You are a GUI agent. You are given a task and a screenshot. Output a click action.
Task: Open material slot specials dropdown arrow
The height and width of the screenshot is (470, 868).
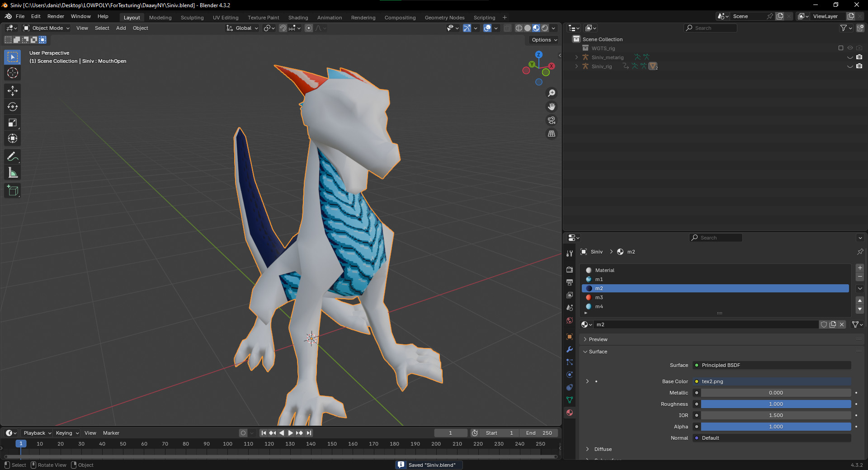(x=860, y=288)
